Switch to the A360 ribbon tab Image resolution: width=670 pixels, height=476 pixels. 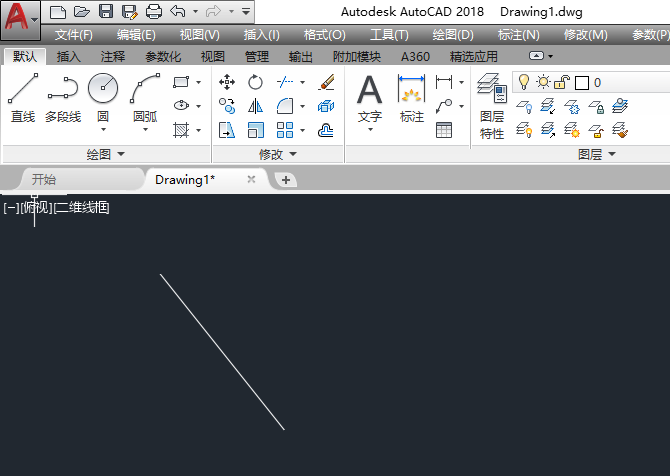415,56
